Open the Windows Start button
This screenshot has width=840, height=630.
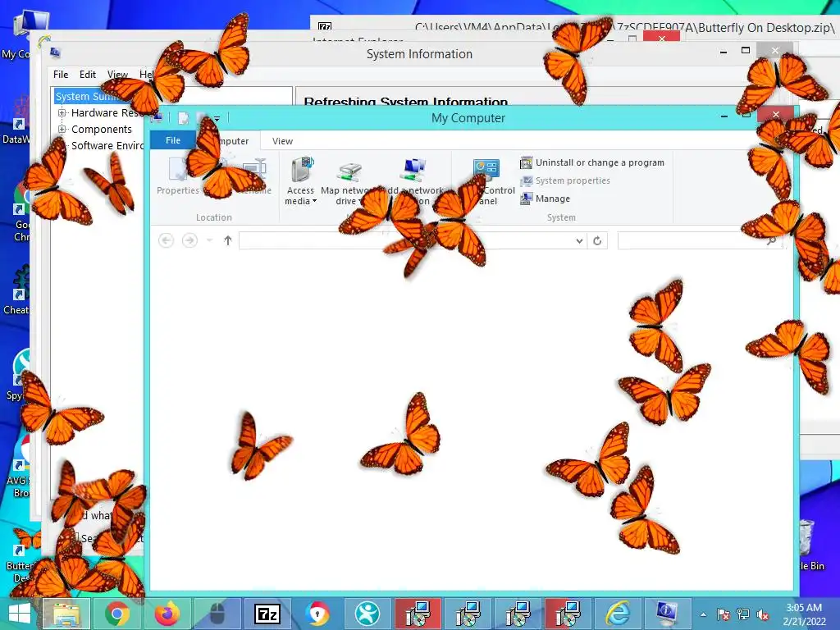pos(20,614)
